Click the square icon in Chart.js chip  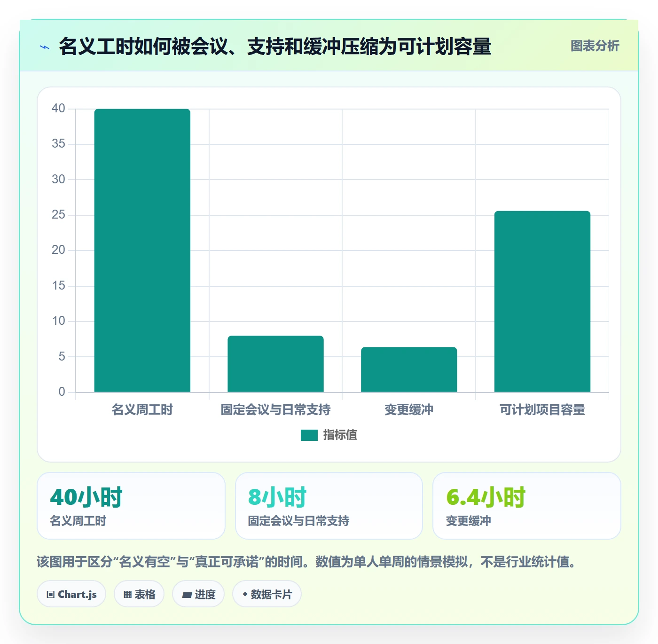pos(51,595)
